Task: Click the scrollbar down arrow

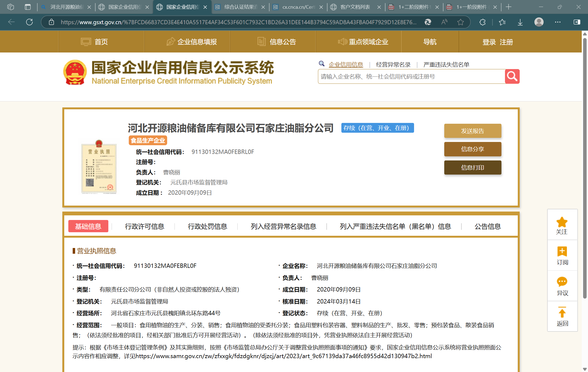Action: click(x=585, y=369)
